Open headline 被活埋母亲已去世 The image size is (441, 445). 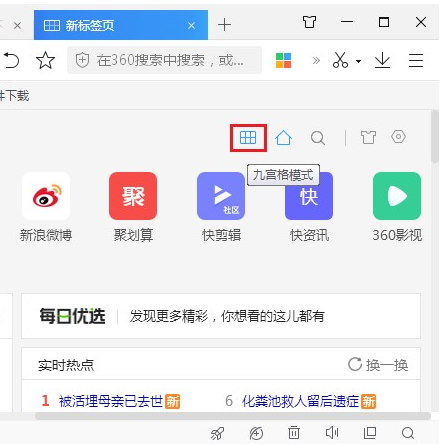tap(110, 401)
